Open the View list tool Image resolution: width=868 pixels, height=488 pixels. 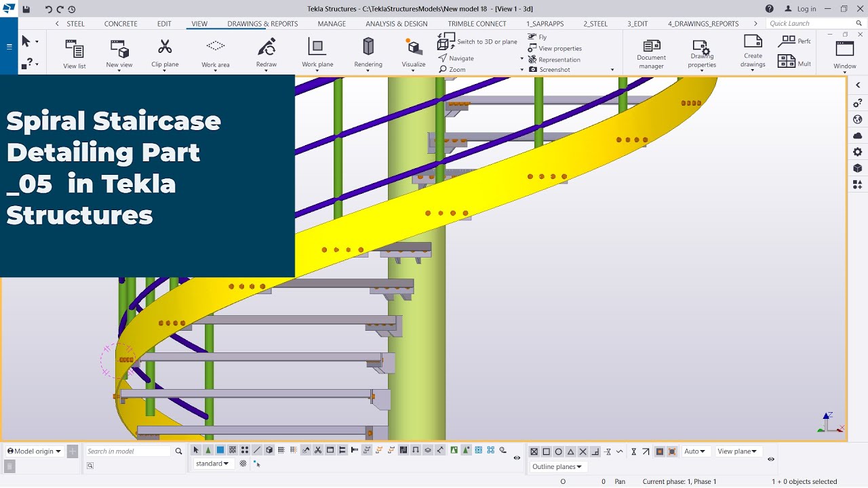(75, 54)
